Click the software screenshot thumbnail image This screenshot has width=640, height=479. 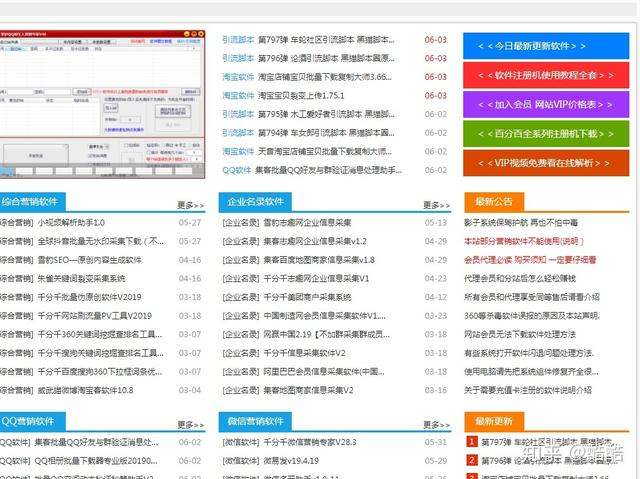click(x=102, y=104)
